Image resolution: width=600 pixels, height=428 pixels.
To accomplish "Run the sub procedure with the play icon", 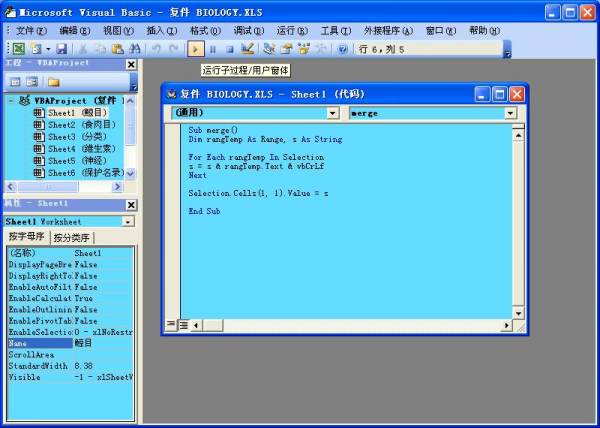I will point(195,49).
